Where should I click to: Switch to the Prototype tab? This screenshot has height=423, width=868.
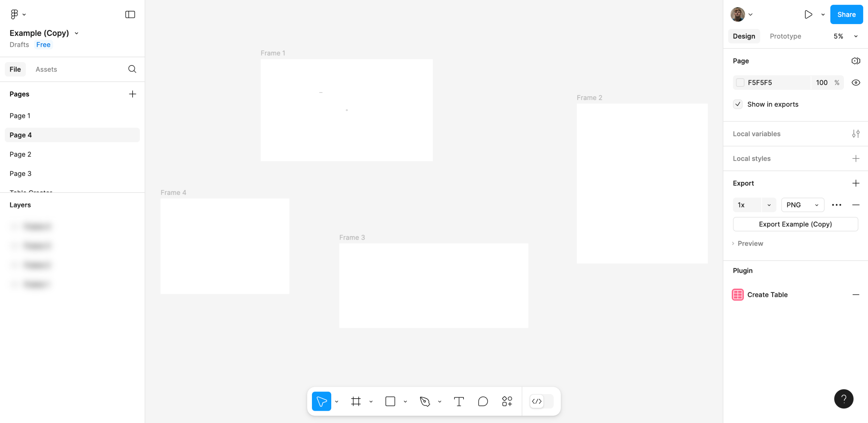tap(785, 36)
